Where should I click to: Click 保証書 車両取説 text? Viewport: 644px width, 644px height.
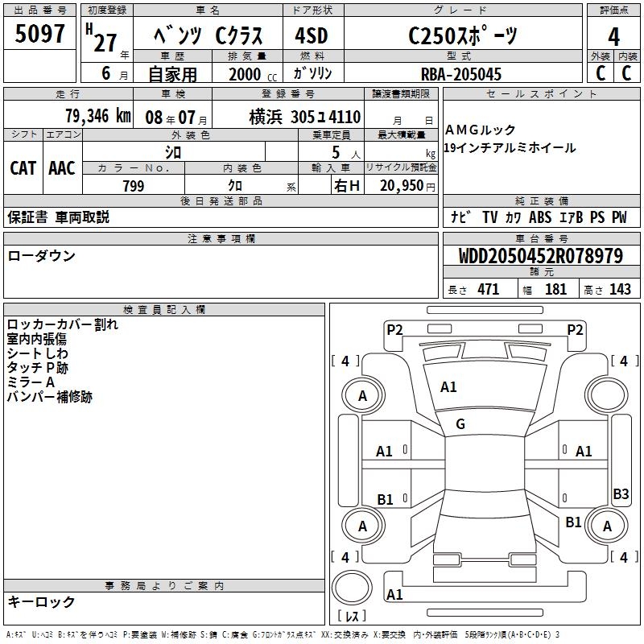tap(58, 217)
